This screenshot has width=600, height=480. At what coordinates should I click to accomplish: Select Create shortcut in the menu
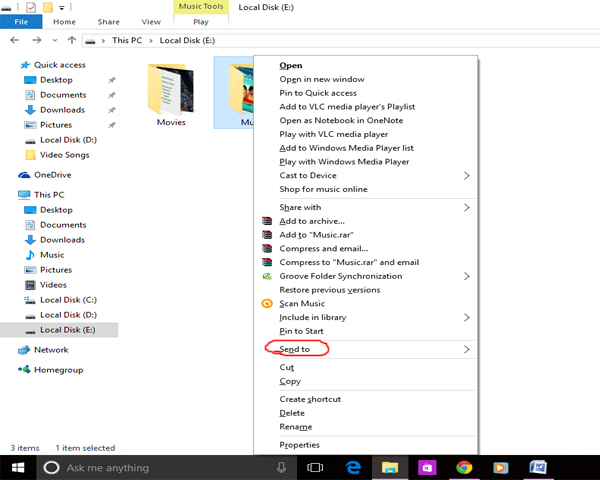coord(310,399)
